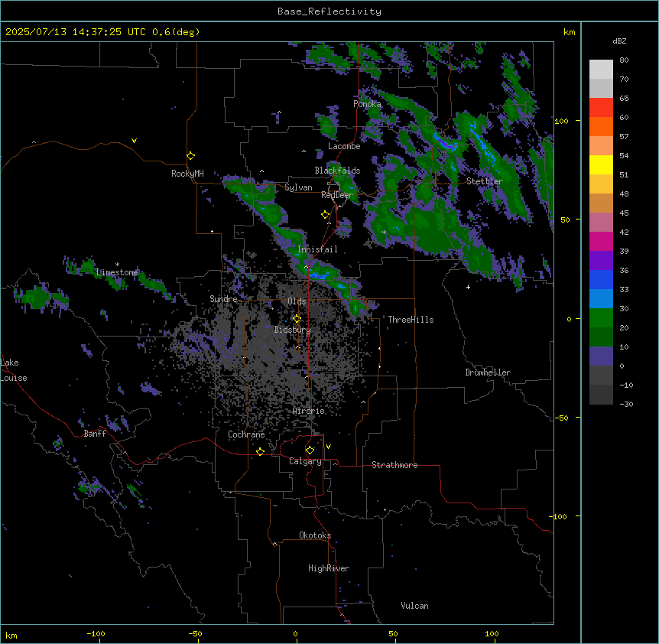Image resolution: width=659 pixels, height=644 pixels.
Task: Pick the orange 57-60 dBZ legend swatch
Action: 601,127
